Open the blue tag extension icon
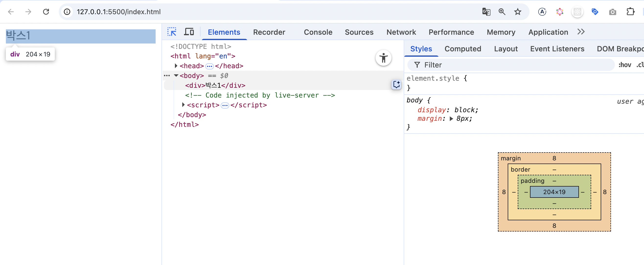The height and width of the screenshot is (265, 644). [x=595, y=12]
